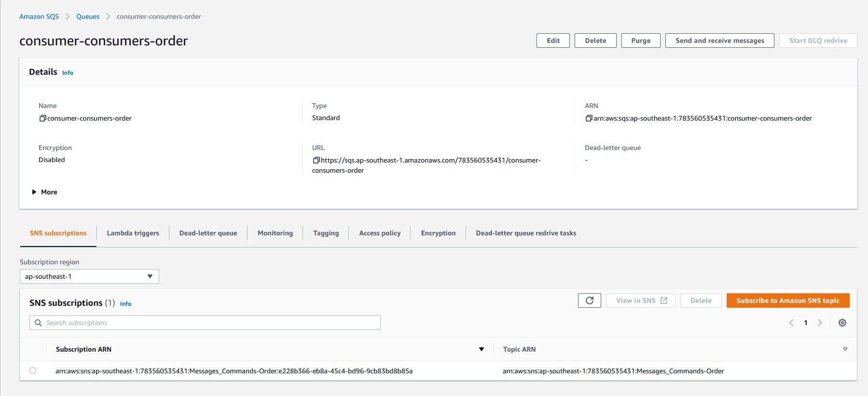Click the Purge button

point(641,41)
